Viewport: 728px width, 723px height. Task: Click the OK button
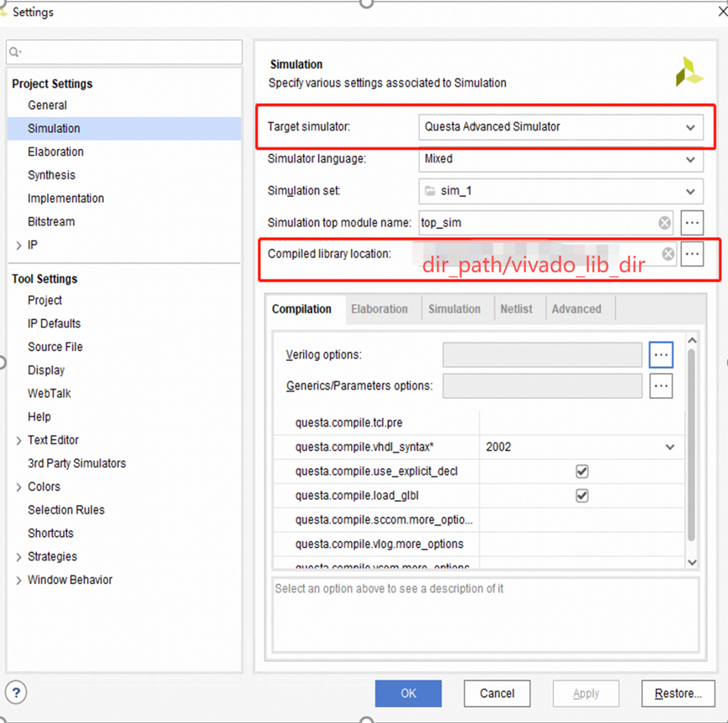(408, 694)
